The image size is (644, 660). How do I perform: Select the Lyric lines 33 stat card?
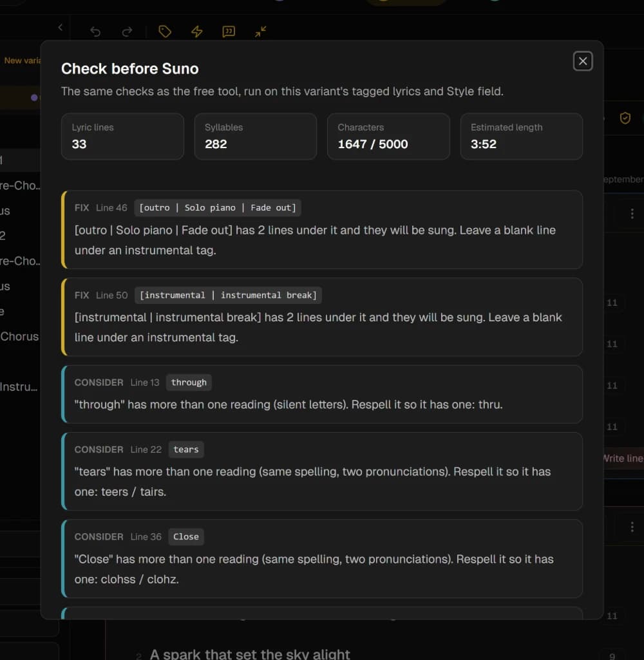(122, 137)
